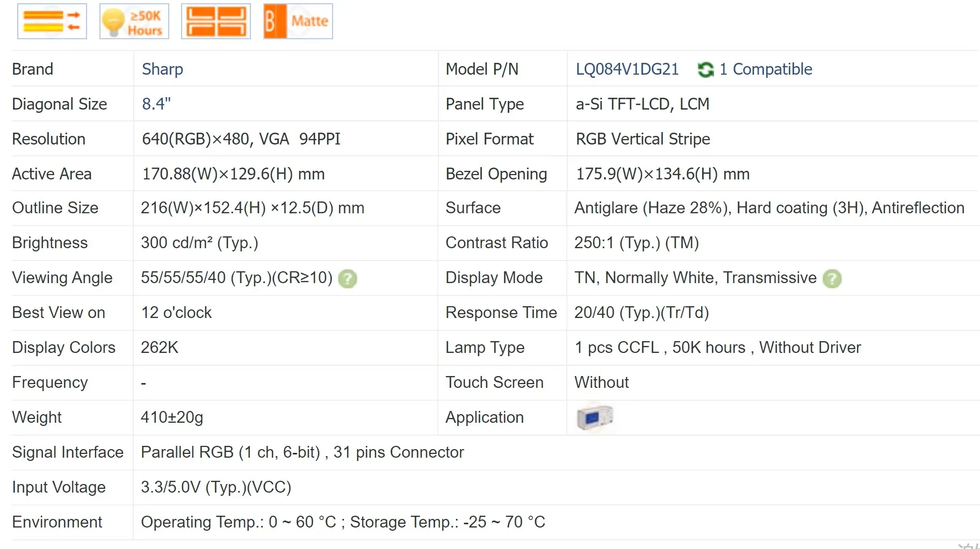Image resolution: width=980 pixels, height=549 pixels.
Task: Click the Resolution label
Action: click(49, 139)
